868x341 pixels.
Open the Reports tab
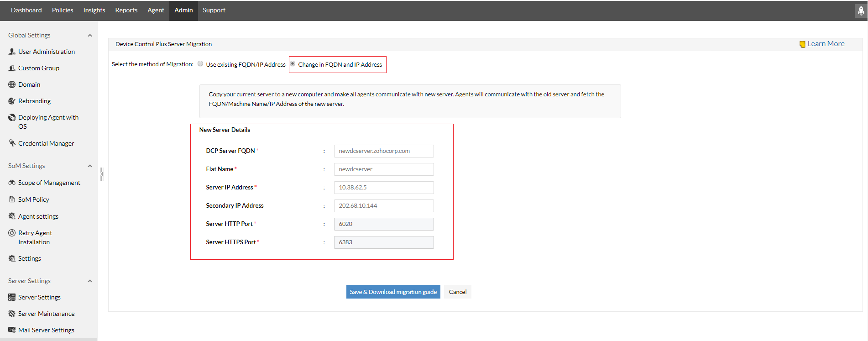pos(126,10)
